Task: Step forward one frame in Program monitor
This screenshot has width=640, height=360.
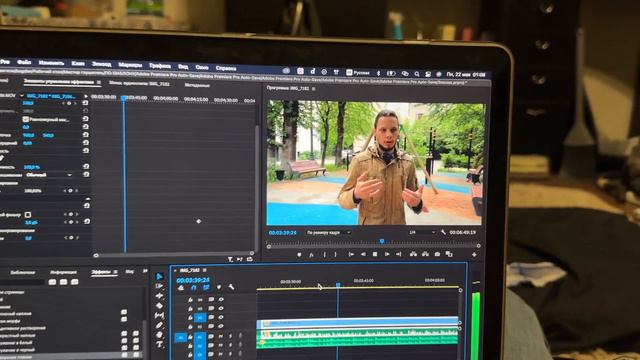Action: 387,254
